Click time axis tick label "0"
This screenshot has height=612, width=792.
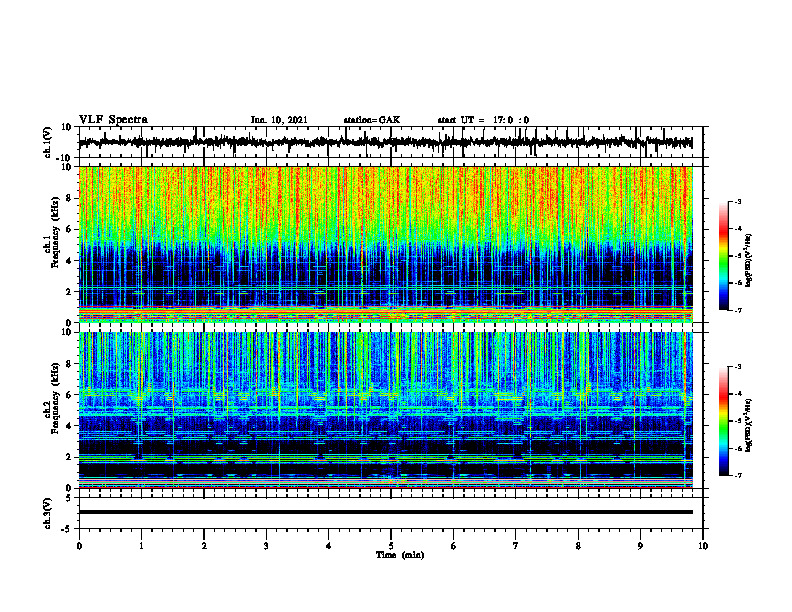pyautogui.click(x=79, y=546)
